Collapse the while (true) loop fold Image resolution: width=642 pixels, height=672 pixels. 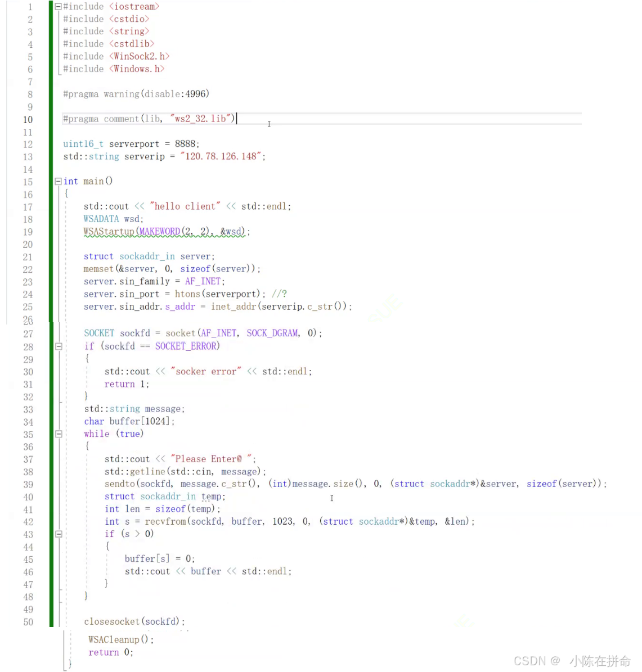coord(59,434)
